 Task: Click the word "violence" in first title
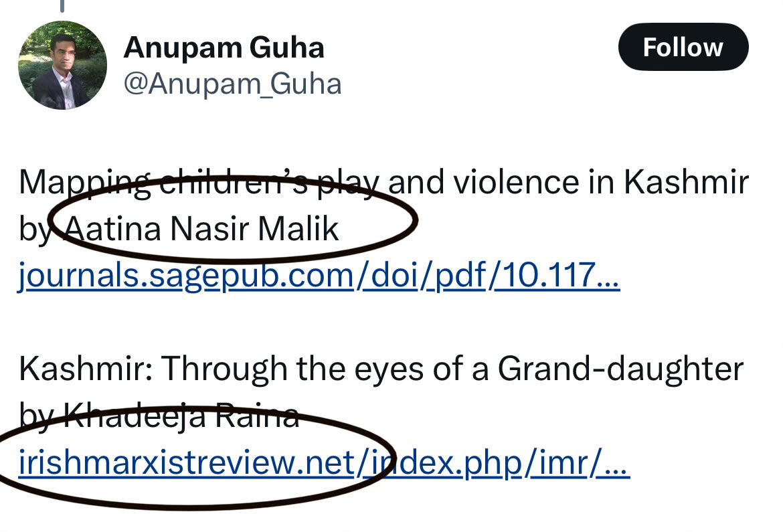tap(504, 182)
